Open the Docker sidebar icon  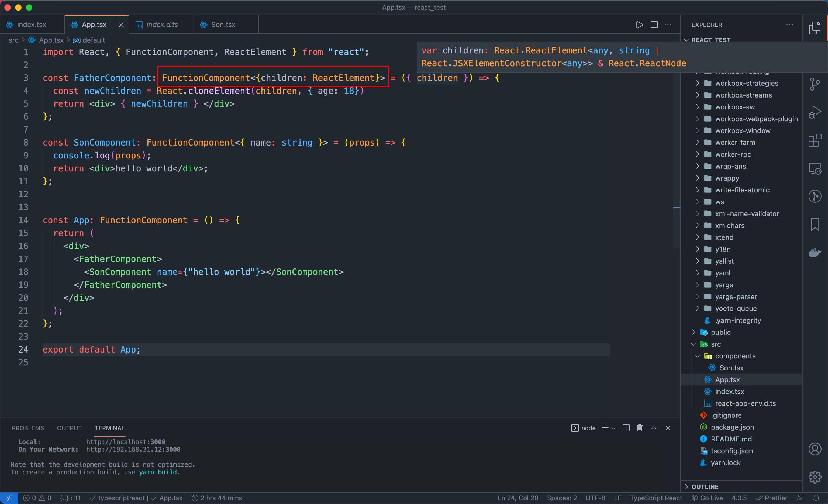coord(815,252)
